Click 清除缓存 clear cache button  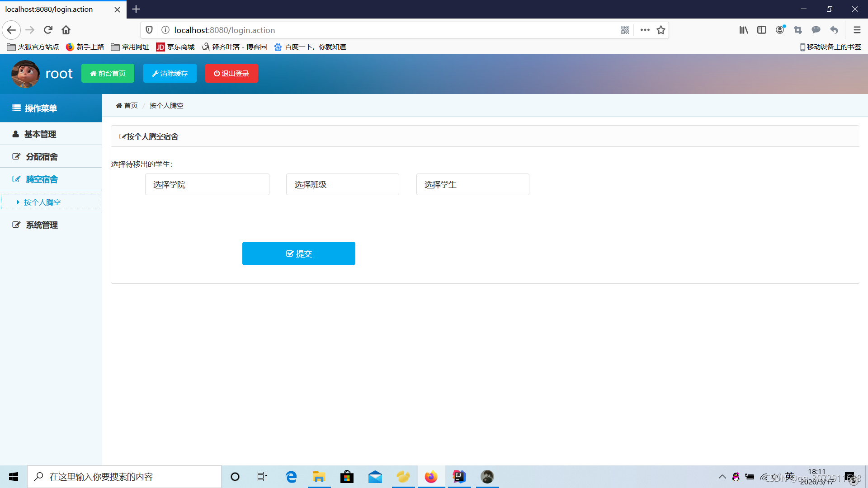click(x=170, y=73)
